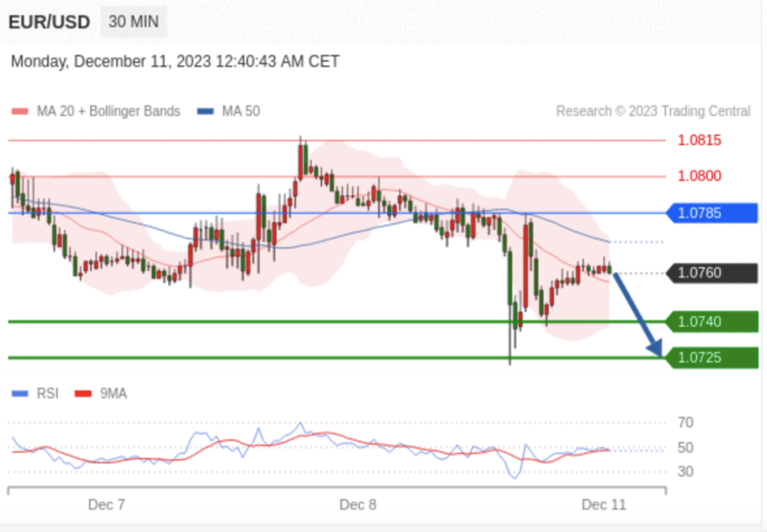The width and height of the screenshot is (767, 532).
Task: Click the 'MA 50' legend label
Action: tap(241, 111)
